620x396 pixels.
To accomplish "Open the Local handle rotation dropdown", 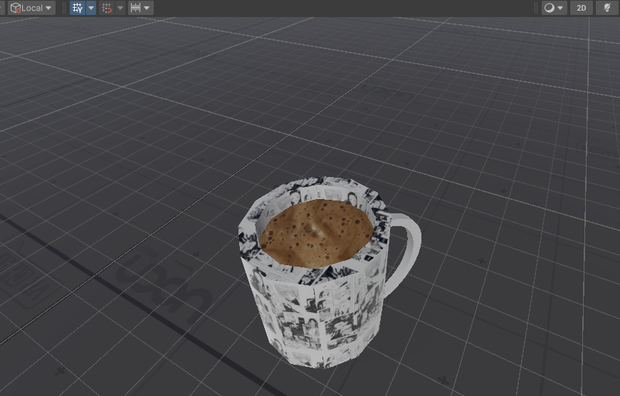I will (x=31, y=8).
